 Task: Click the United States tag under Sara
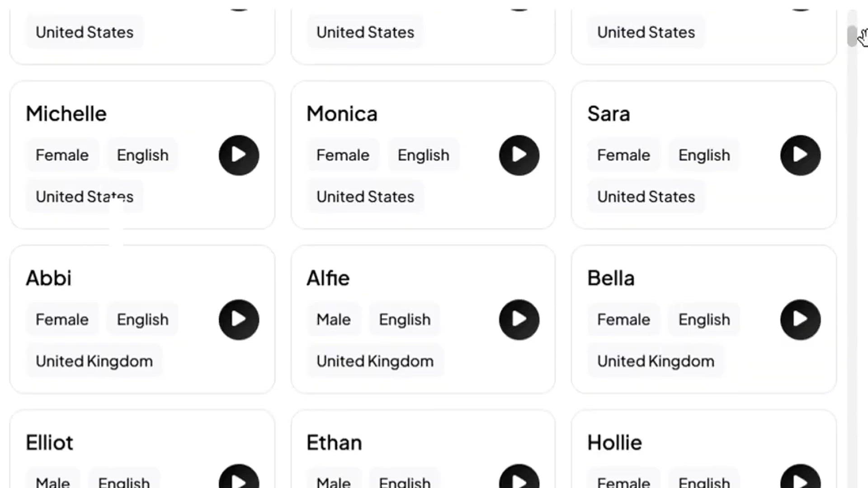646,197
